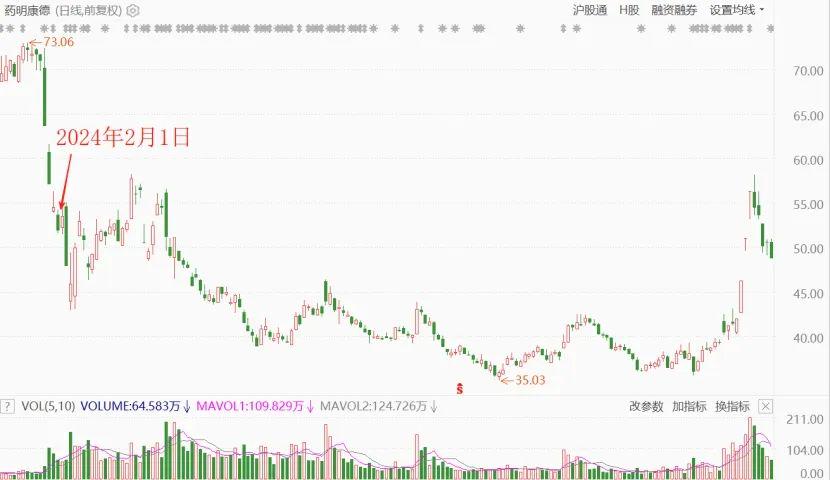Close the volume indicator panel

tap(765, 406)
